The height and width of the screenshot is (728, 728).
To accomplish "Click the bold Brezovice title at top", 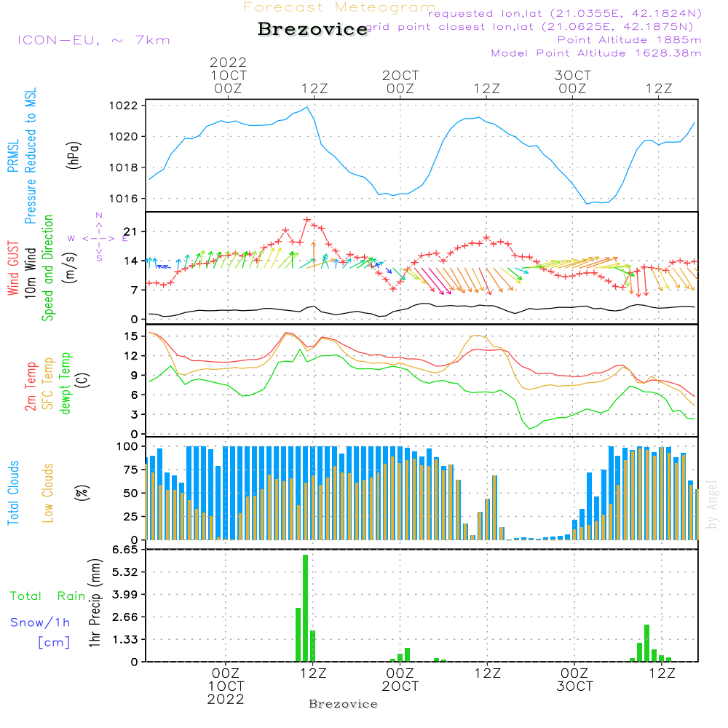I will point(313,29).
